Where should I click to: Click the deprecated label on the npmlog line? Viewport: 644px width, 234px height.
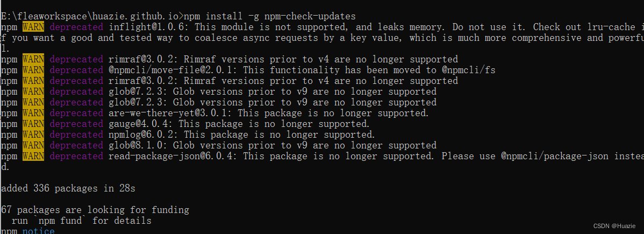[x=76, y=134]
